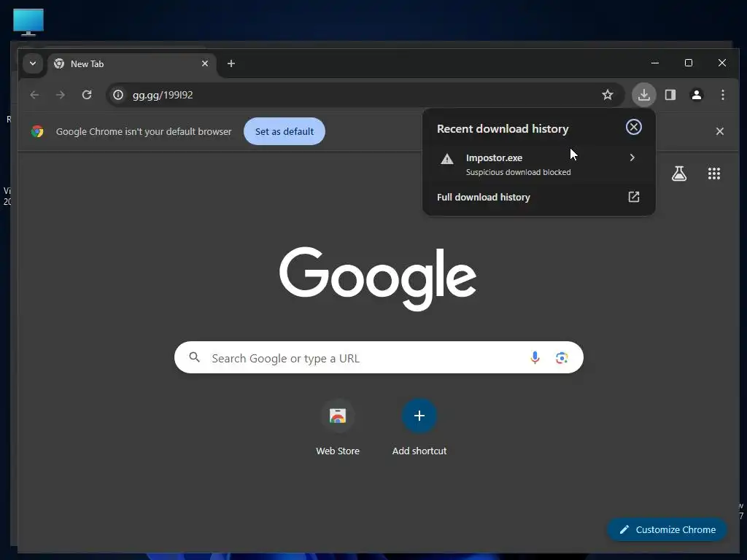Image resolution: width=747 pixels, height=560 pixels.
Task: Open a new tab with plus button
Action: coord(231,63)
